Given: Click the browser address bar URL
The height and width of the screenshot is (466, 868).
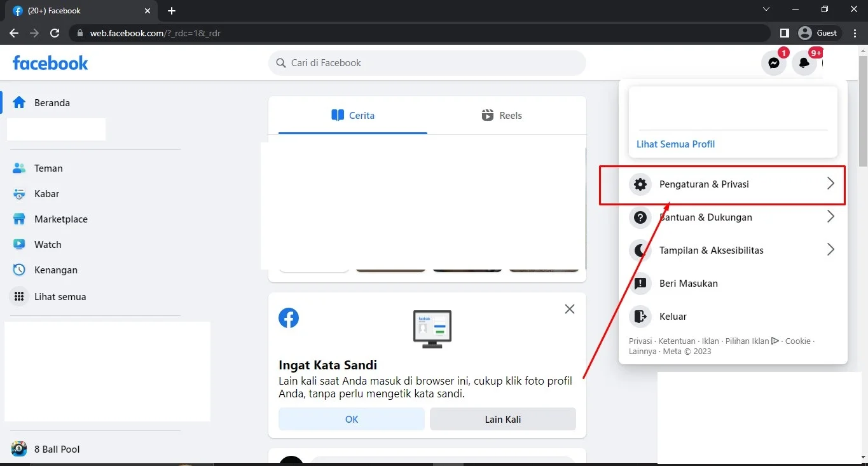Looking at the screenshot, I should click(x=155, y=33).
